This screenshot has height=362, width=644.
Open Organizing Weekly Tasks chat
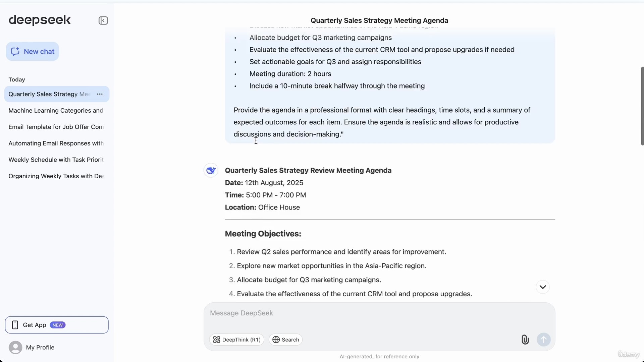tap(56, 176)
